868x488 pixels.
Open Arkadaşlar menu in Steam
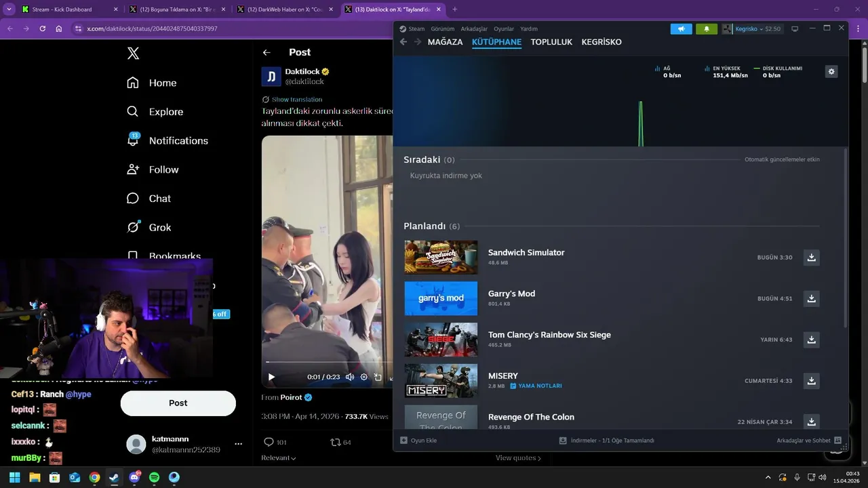pos(474,29)
